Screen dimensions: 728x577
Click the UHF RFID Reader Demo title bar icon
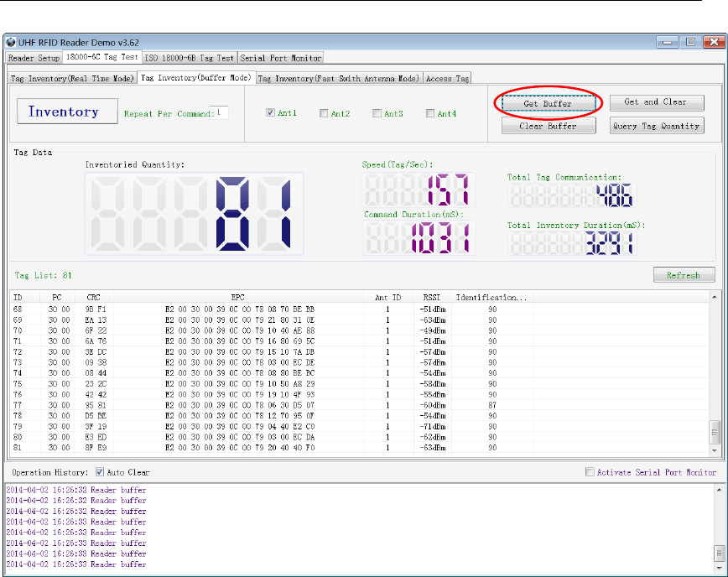(13, 42)
